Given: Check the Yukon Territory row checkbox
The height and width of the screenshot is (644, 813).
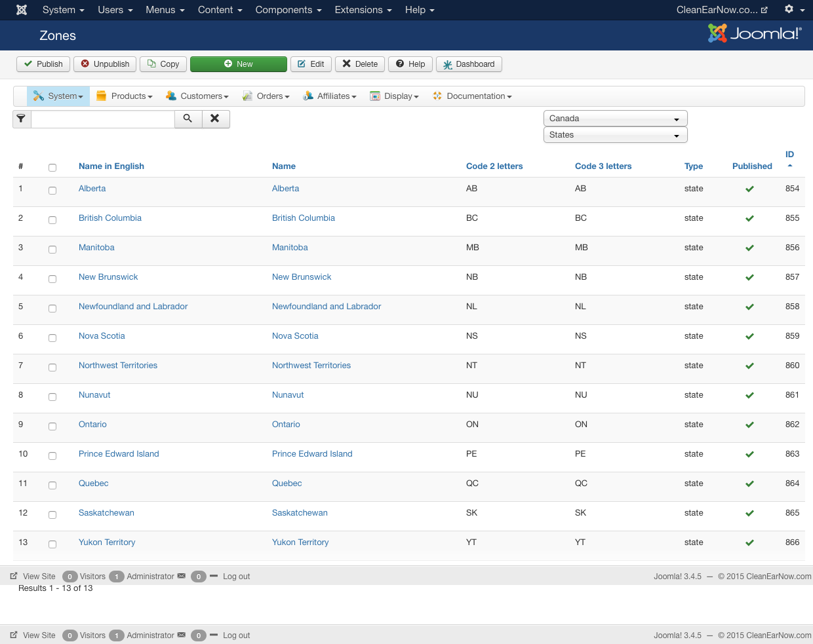Looking at the screenshot, I should click(52, 544).
